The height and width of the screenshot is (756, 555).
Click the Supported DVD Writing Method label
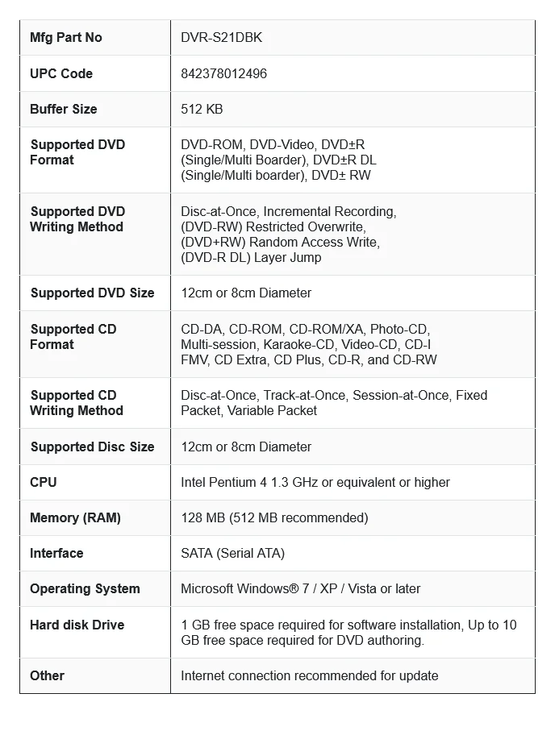tap(77, 219)
